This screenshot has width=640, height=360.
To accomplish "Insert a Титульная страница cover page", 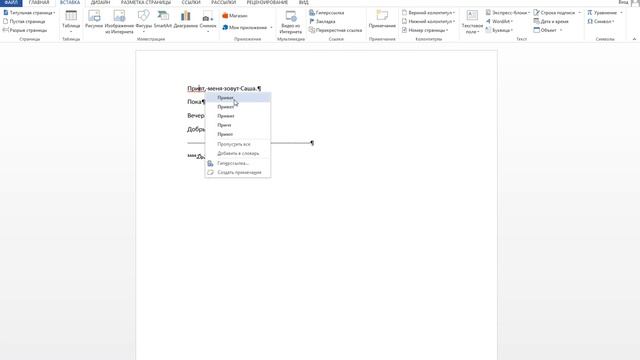I will click(x=29, y=13).
